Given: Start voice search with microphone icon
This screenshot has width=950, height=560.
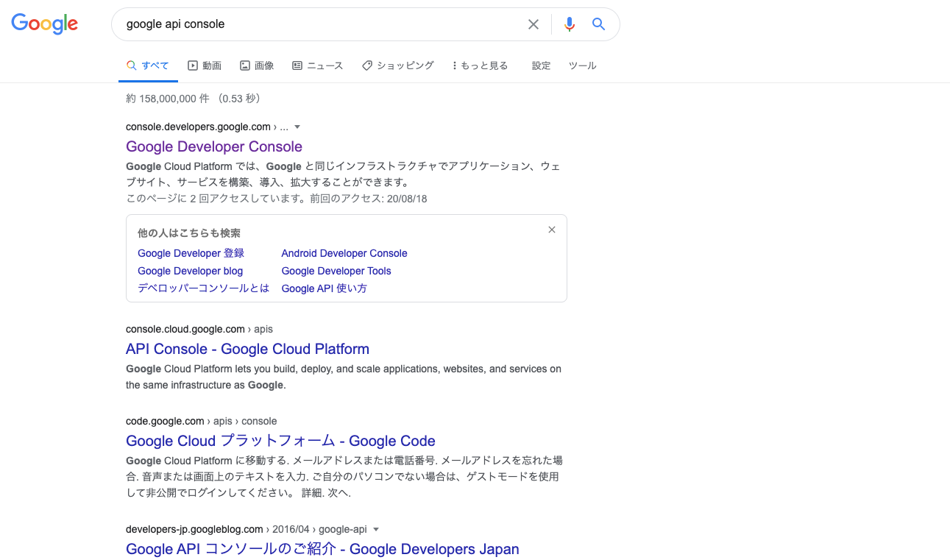Looking at the screenshot, I should click(x=569, y=24).
